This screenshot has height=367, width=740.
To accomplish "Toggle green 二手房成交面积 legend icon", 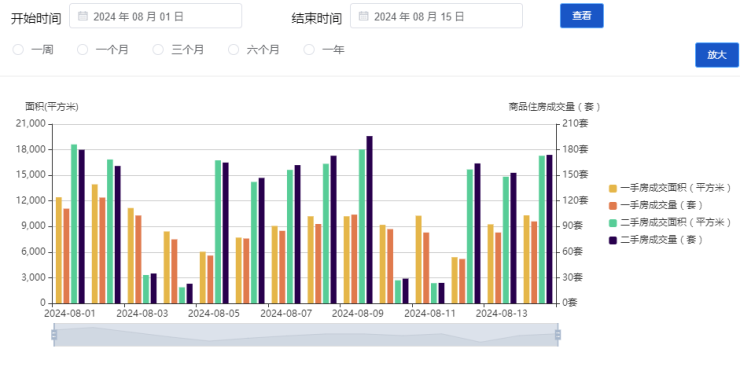I will [x=613, y=223].
